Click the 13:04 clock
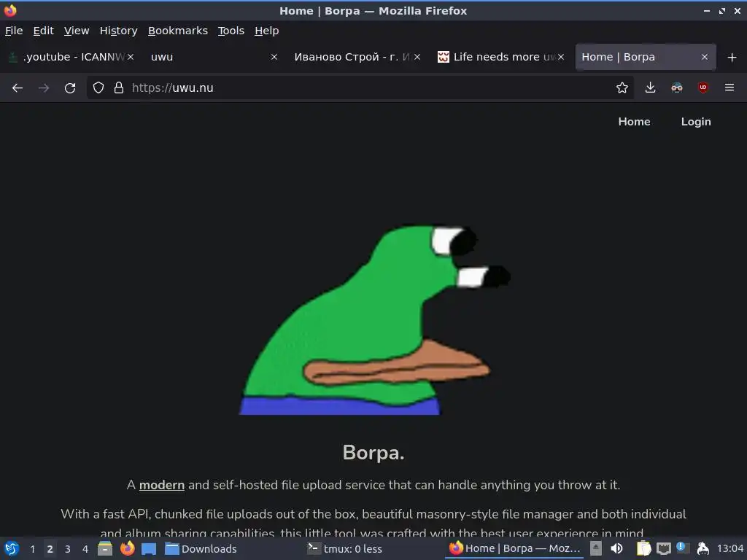 (x=729, y=549)
